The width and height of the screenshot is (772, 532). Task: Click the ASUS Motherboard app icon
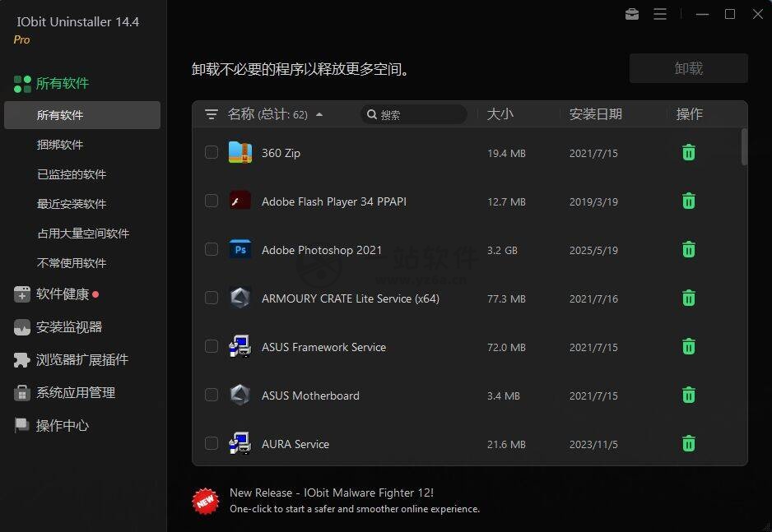coord(240,396)
